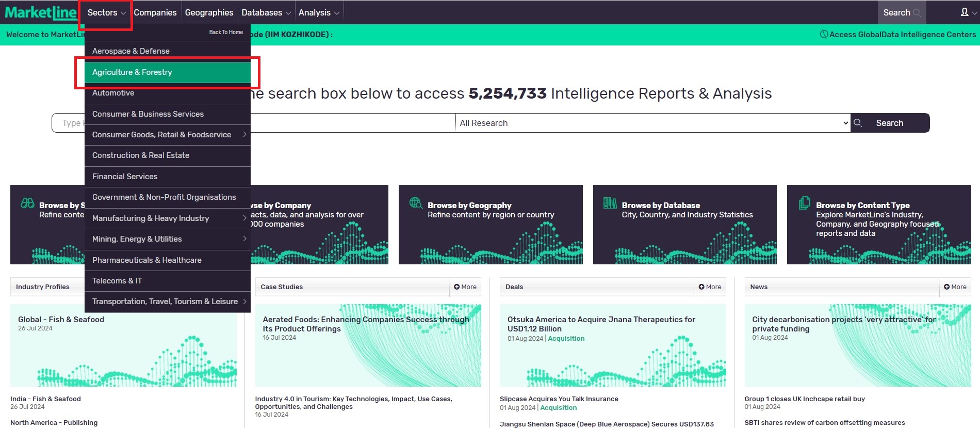Image resolution: width=980 pixels, height=428 pixels.
Task: Click the GlobalData Intelligence Centers icon
Action: click(x=824, y=35)
